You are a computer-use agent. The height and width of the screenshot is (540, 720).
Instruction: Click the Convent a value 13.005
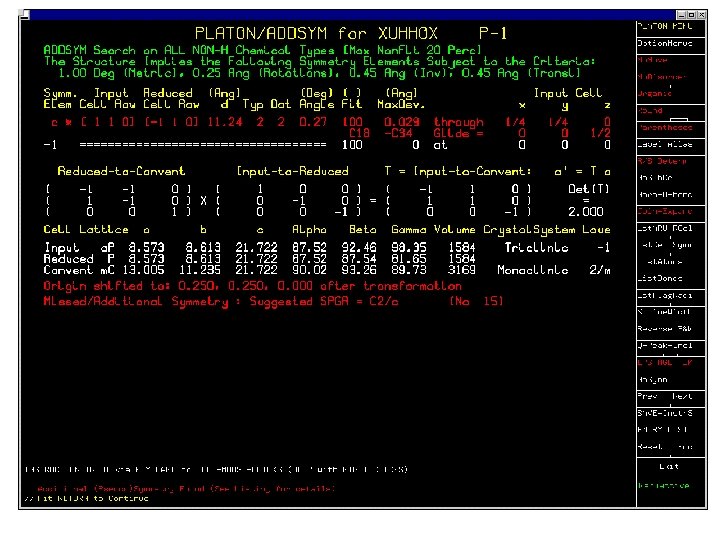143,270
